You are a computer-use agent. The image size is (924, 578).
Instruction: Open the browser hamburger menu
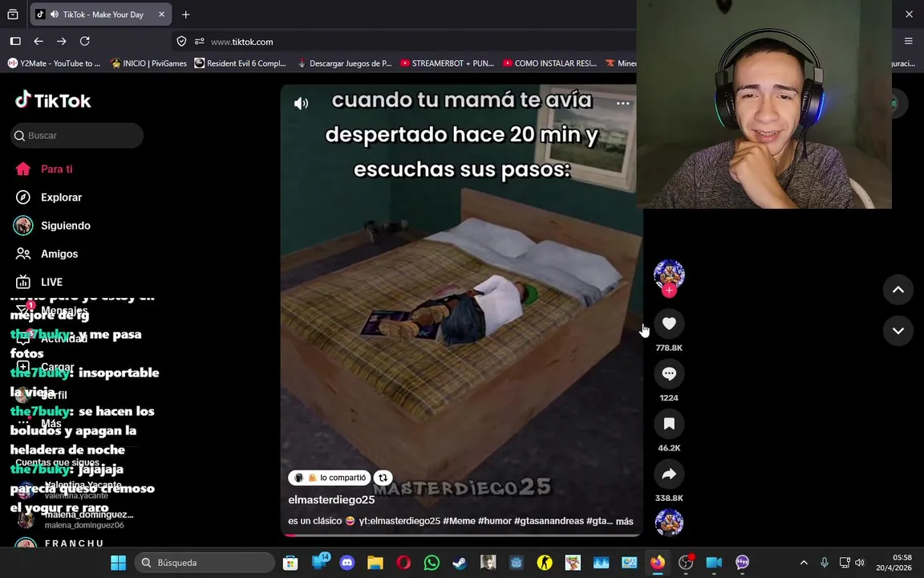(x=908, y=41)
